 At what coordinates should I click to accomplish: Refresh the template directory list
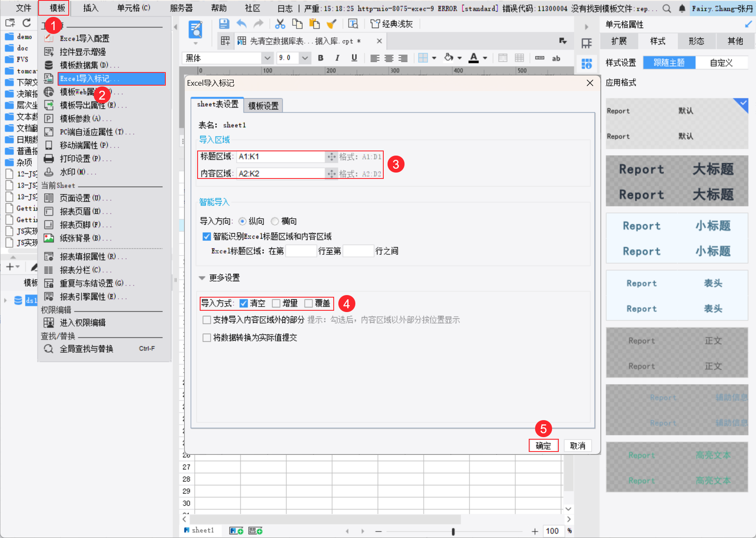tap(27, 22)
